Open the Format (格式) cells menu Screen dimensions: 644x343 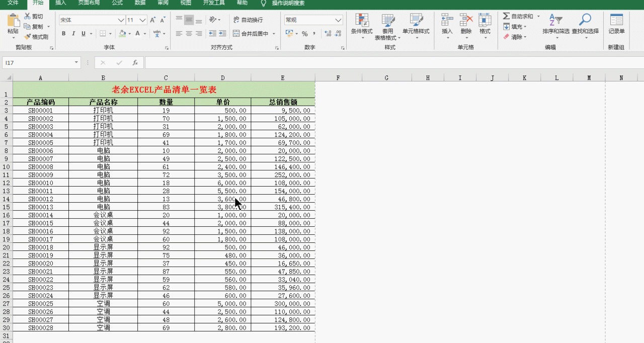pyautogui.click(x=485, y=27)
